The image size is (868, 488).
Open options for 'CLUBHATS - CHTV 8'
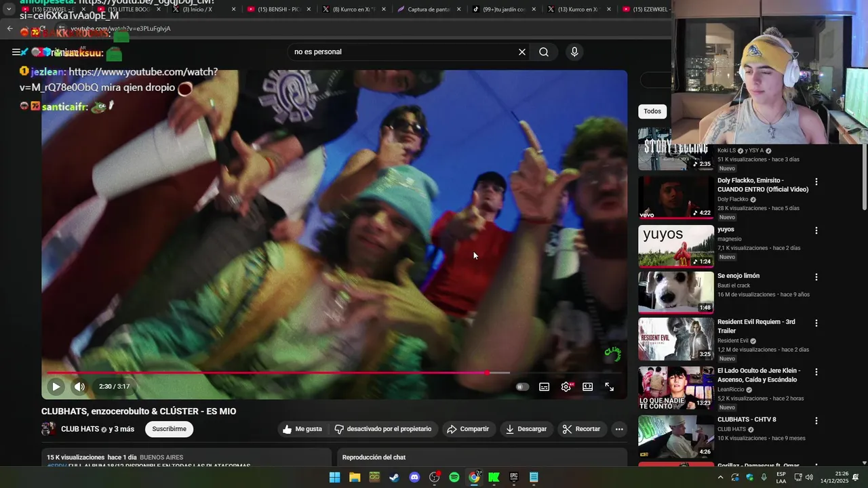[816, 421]
